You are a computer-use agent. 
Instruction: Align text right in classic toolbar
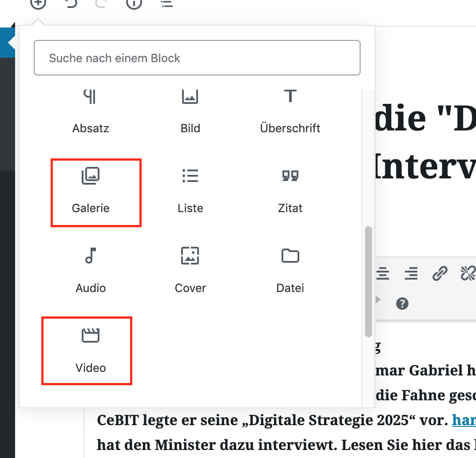pos(411,274)
